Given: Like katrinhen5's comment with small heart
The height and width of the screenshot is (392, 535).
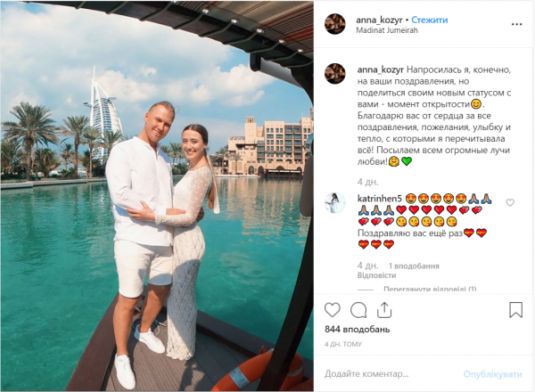Looking at the screenshot, I should 510,203.
